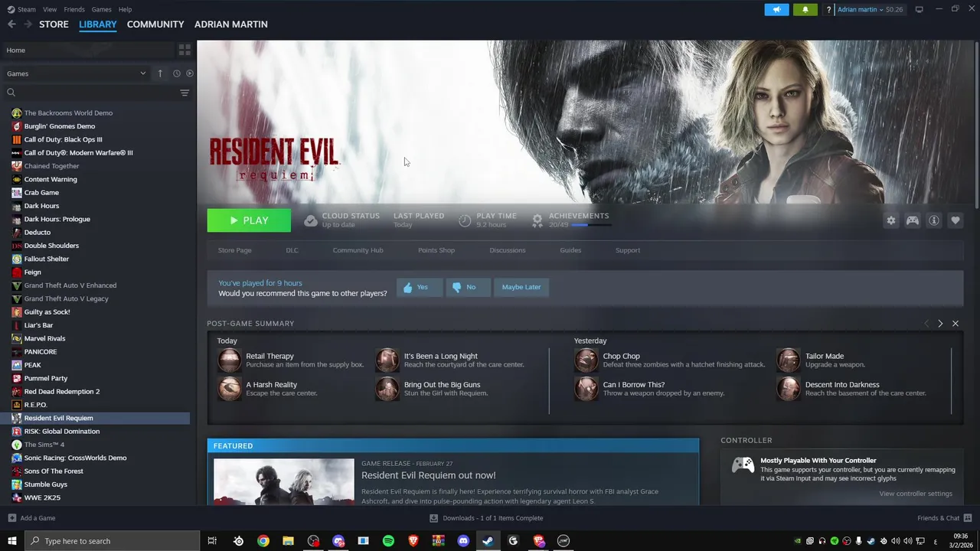The width and height of the screenshot is (980, 551).
Task: Open Downloads status at bottom bar
Action: 486,518
